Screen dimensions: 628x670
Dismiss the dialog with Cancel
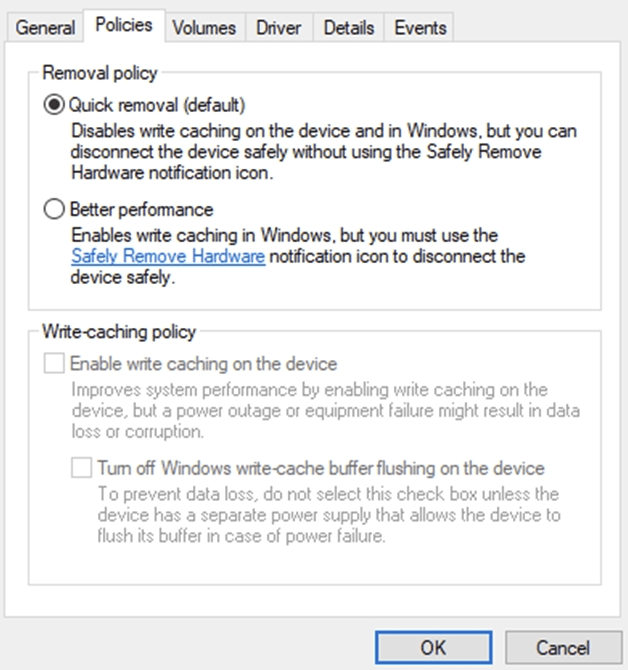[x=563, y=647]
